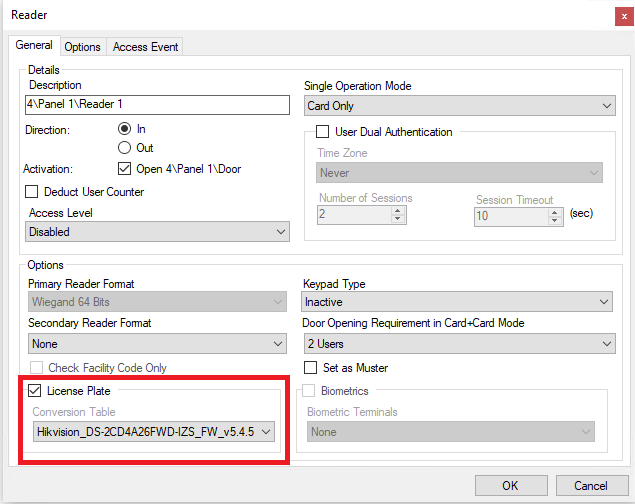Select the Out direction radio button
The image size is (635, 504).
(x=124, y=148)
